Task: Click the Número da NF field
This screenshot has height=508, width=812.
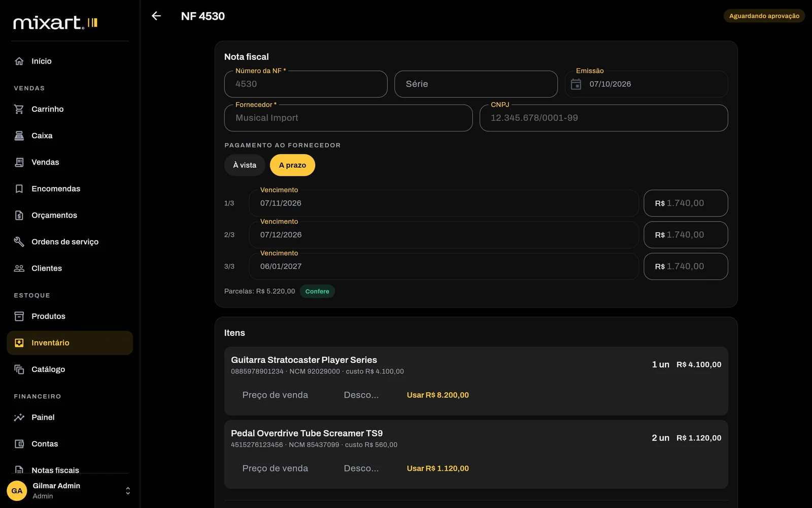Action: [x=306, y=84]
